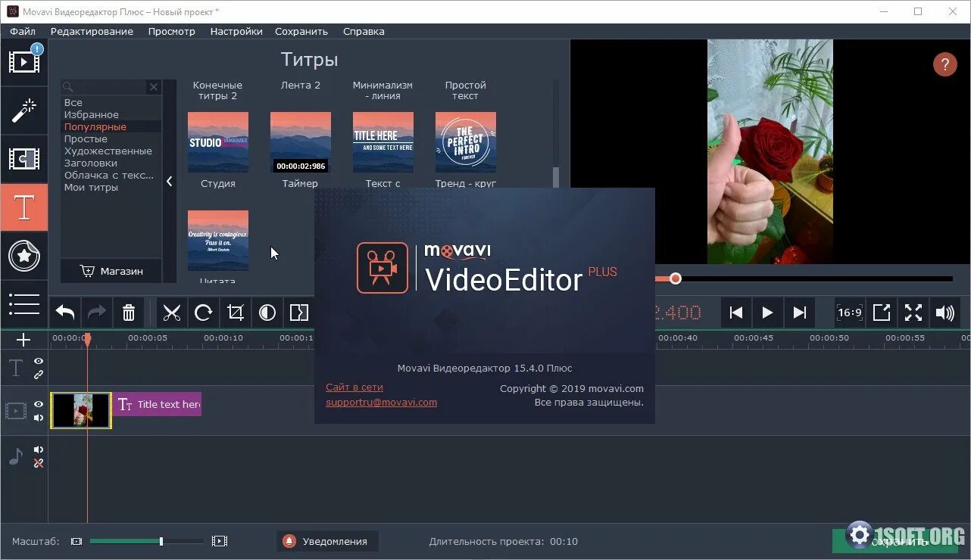Open the More tools list icon
The height and width of the screenshot is (560, 971).
point(23,304)
